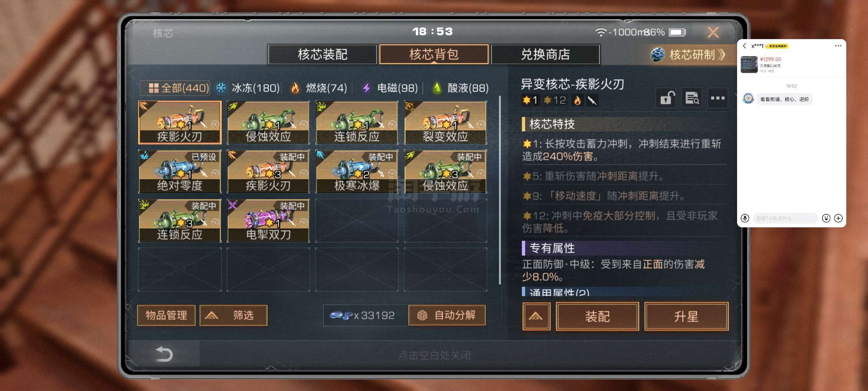Viewport: 868px width, 391px height.
Task: Filter cores by 燃烧(74)
Action: pos(319,88)
